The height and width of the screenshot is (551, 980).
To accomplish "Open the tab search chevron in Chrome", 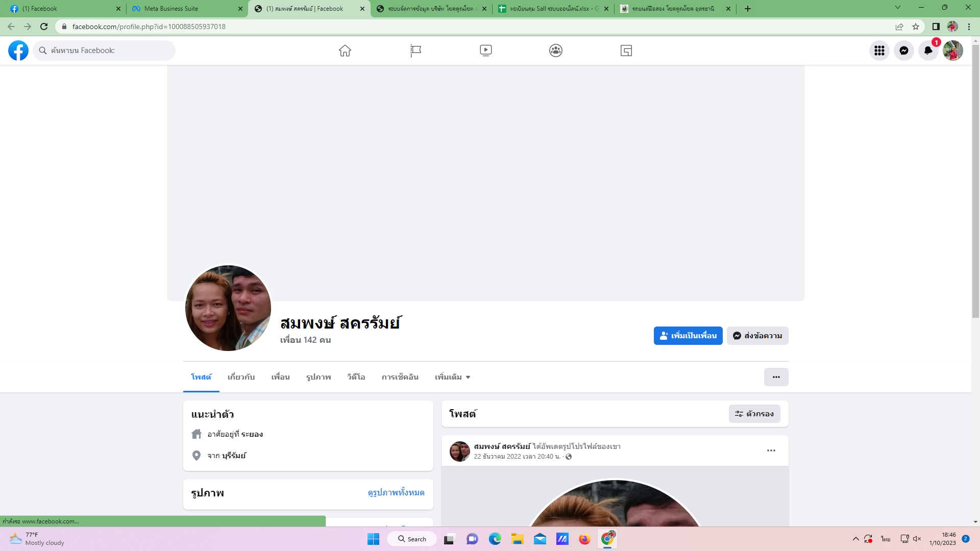I will (898, 8).
